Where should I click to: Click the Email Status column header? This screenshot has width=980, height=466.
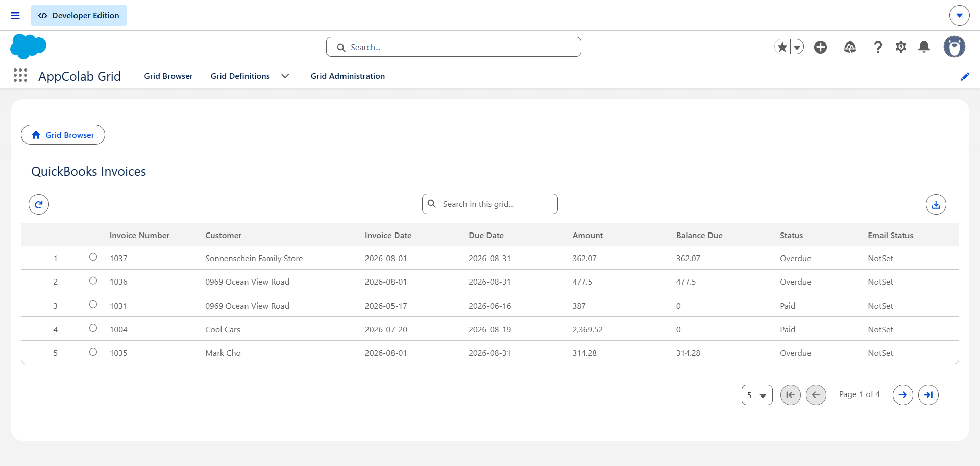[890, 235]
